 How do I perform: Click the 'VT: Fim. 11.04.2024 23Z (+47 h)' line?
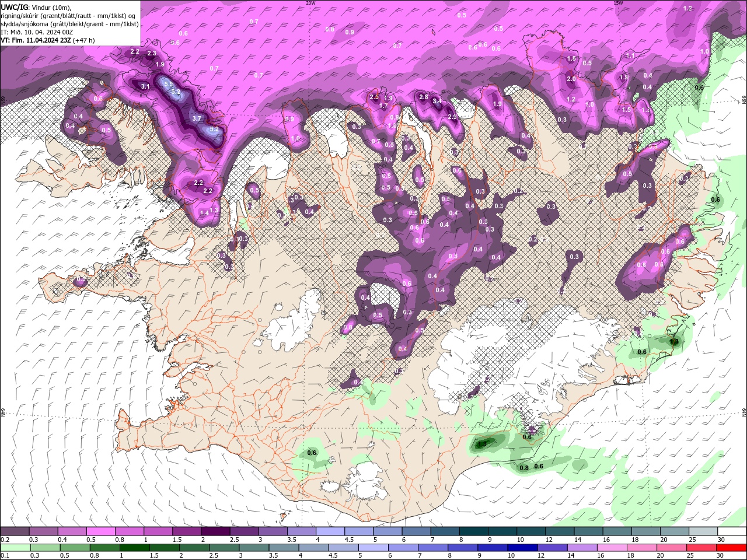(x=48, y=40)
